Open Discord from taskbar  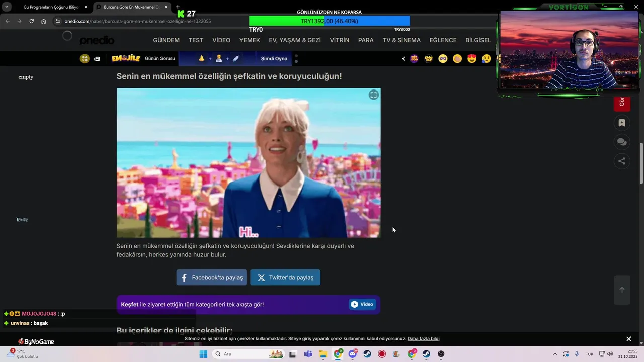(x=352, y=354)
